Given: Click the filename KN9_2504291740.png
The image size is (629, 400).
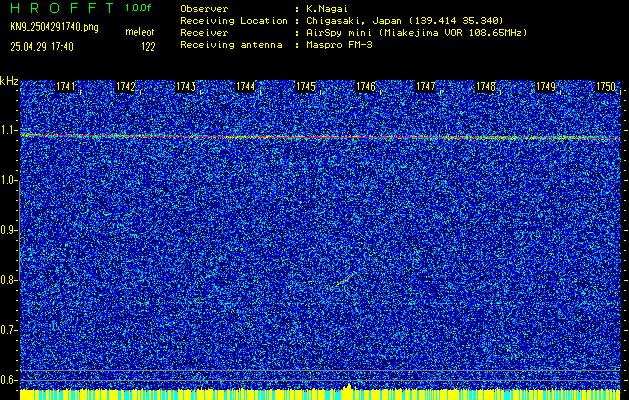Looking at the screenshot, I should 54,28.
